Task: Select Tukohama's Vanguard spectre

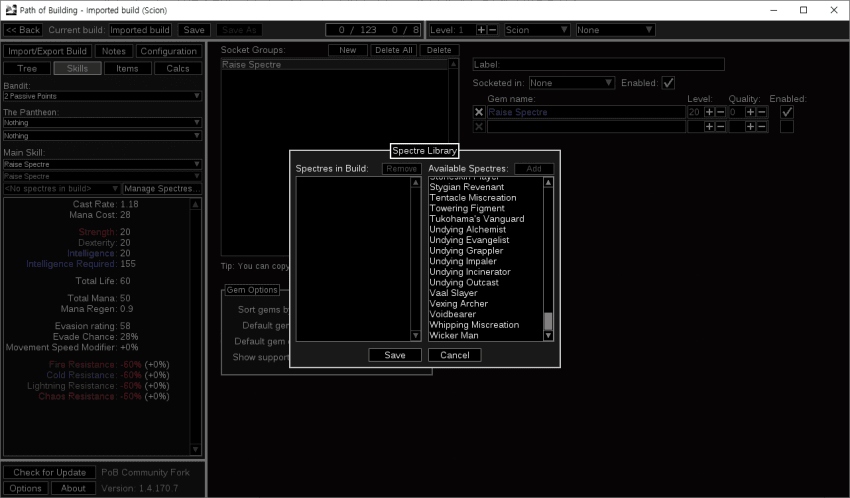Action: 477,219
